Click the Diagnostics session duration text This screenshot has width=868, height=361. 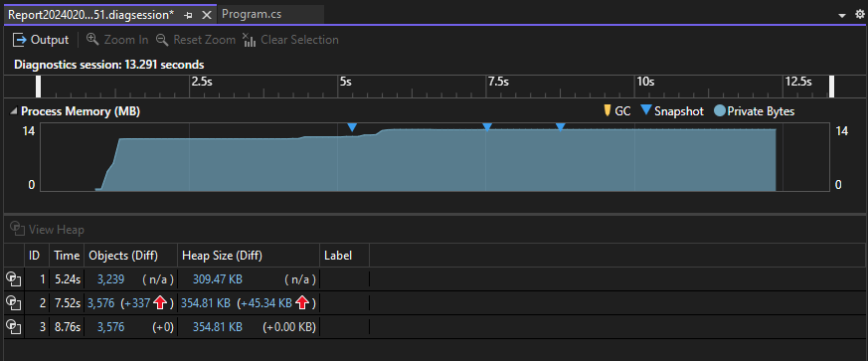(109, 65)
